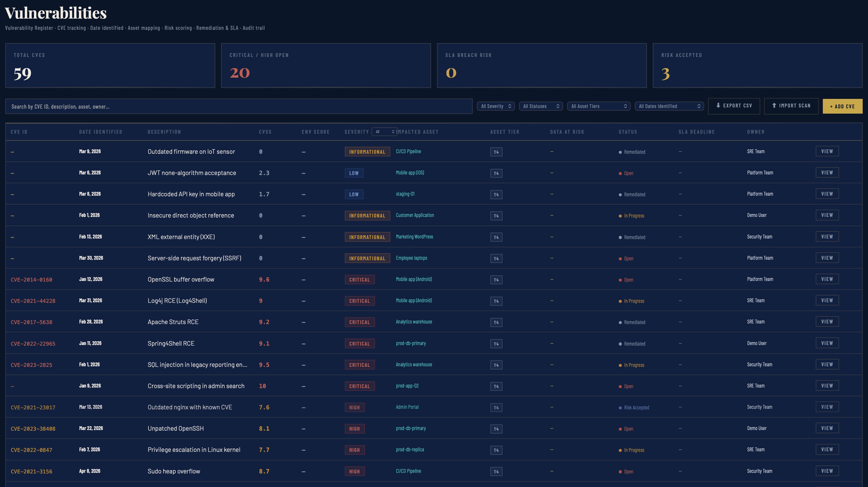Open the CVE-2022-22965 identifier

[33, 344]
